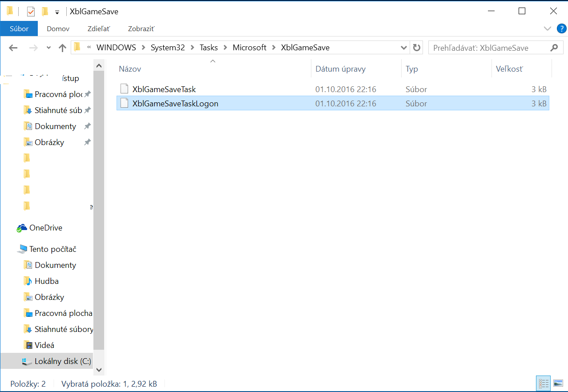Open Obrázky under Tento počítač

click(x=49, y=297)
